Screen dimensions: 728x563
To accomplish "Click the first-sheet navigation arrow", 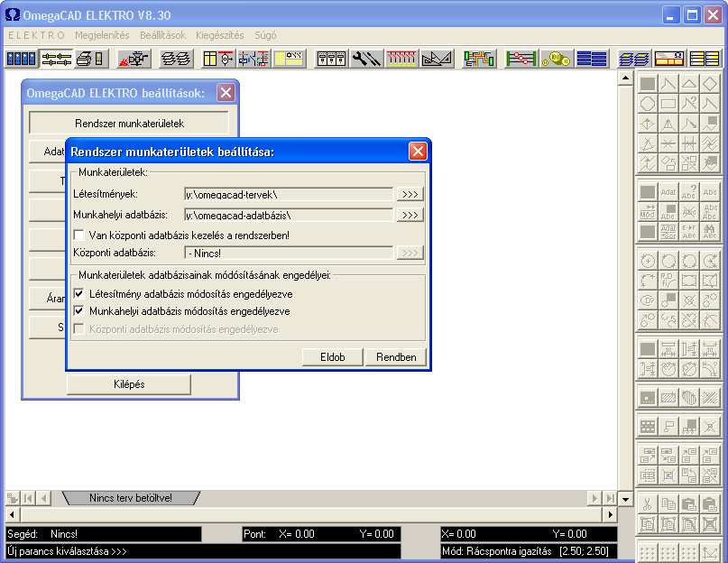I will [28, 498].
